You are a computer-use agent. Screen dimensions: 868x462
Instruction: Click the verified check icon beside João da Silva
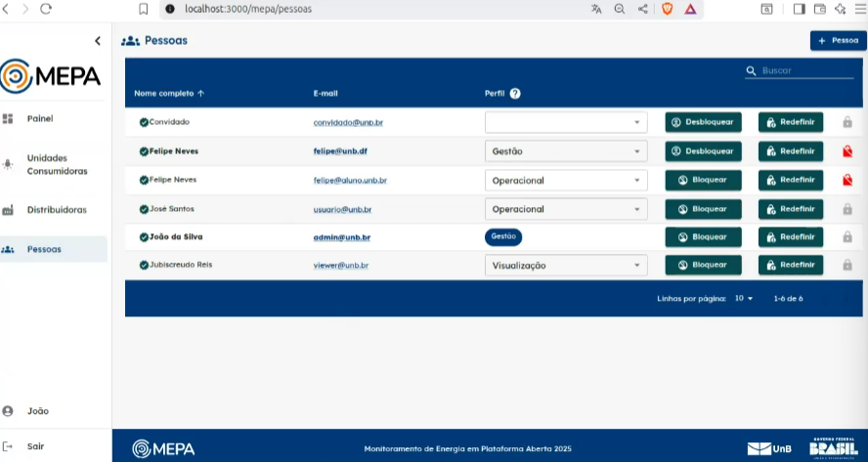coord(144,237)
